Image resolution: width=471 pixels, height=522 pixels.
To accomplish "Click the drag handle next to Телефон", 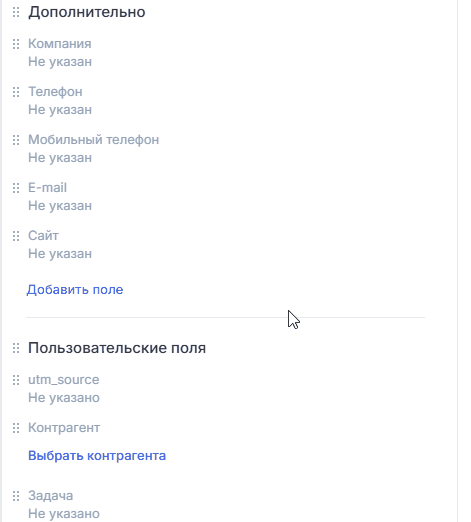I will point(16,92).
